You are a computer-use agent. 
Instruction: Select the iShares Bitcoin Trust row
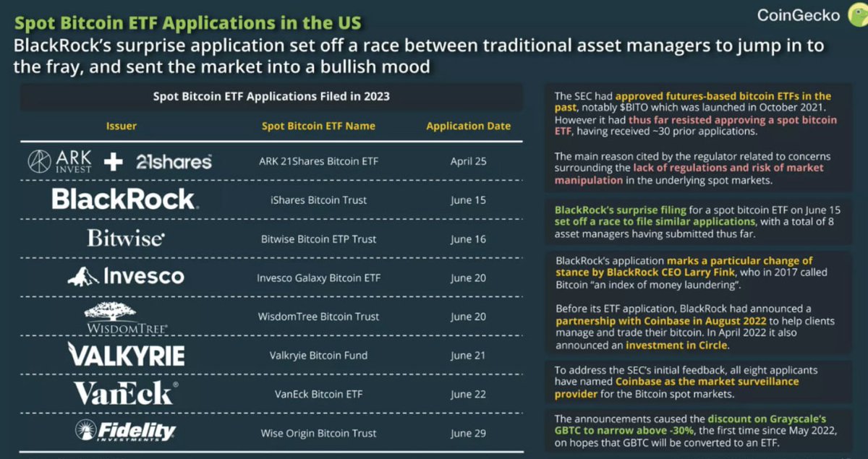(318, 200)
